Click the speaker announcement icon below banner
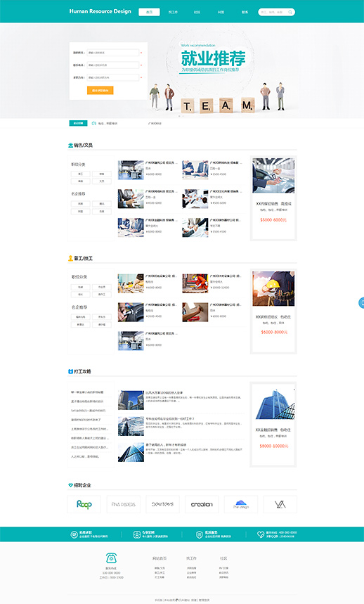 coord(94,123)
